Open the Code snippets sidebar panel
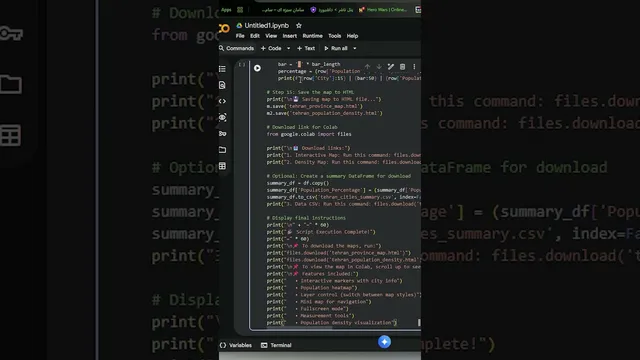Screen dimensions: 640x360 (x=222, y=101)
